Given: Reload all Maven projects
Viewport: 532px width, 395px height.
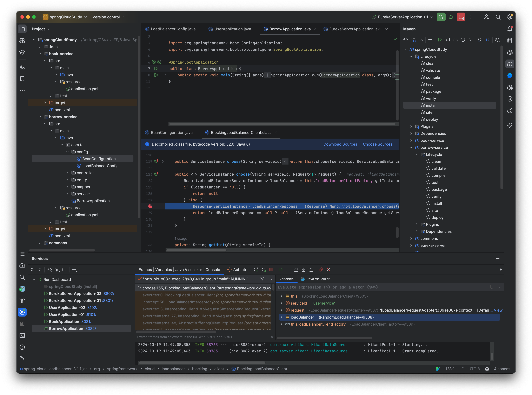Looking at the screenshot, I should [x=405, y=40].
